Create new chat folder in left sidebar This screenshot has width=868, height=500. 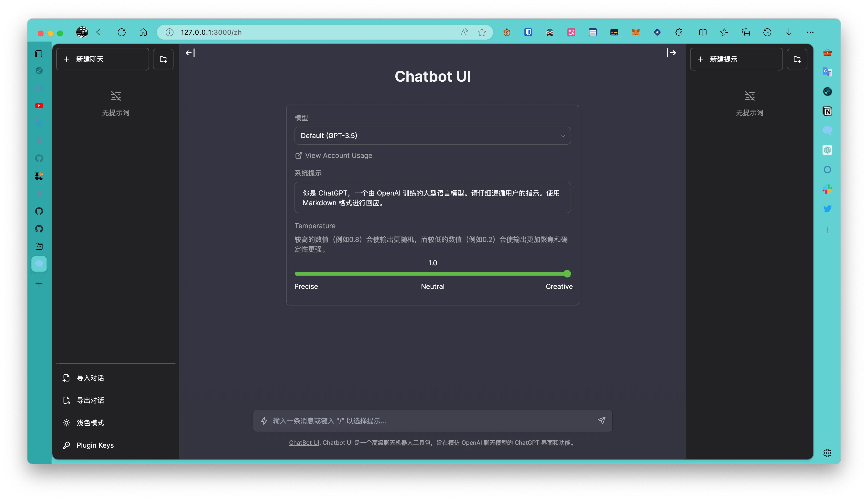click(163, 59)
